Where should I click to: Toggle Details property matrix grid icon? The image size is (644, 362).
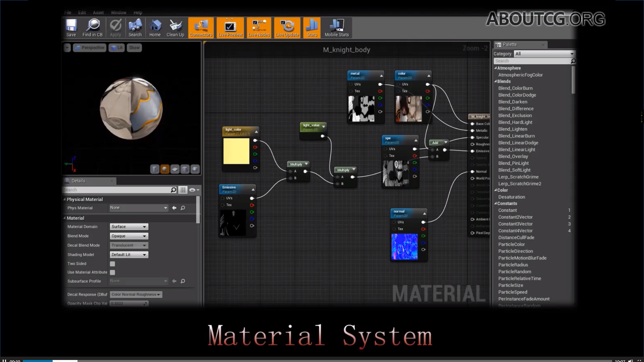point(183,190)
